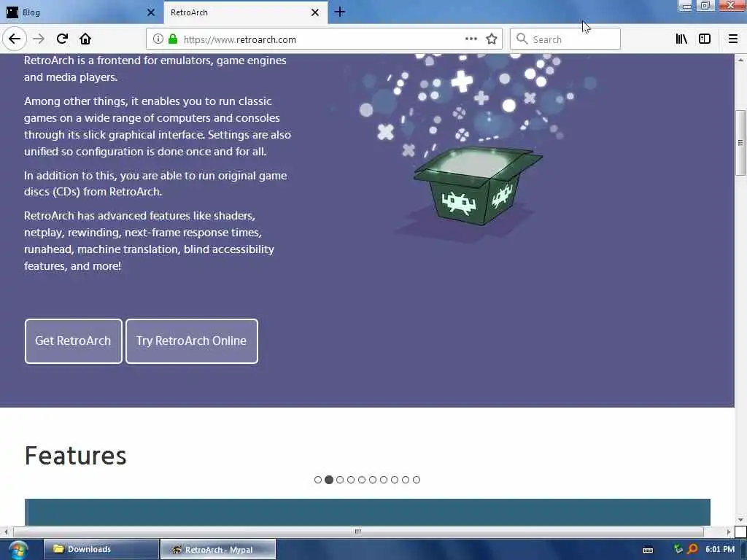Viewport: 747px width, 560px height.
Task: Select the first Features carousel dot
Action: (318, 480)
